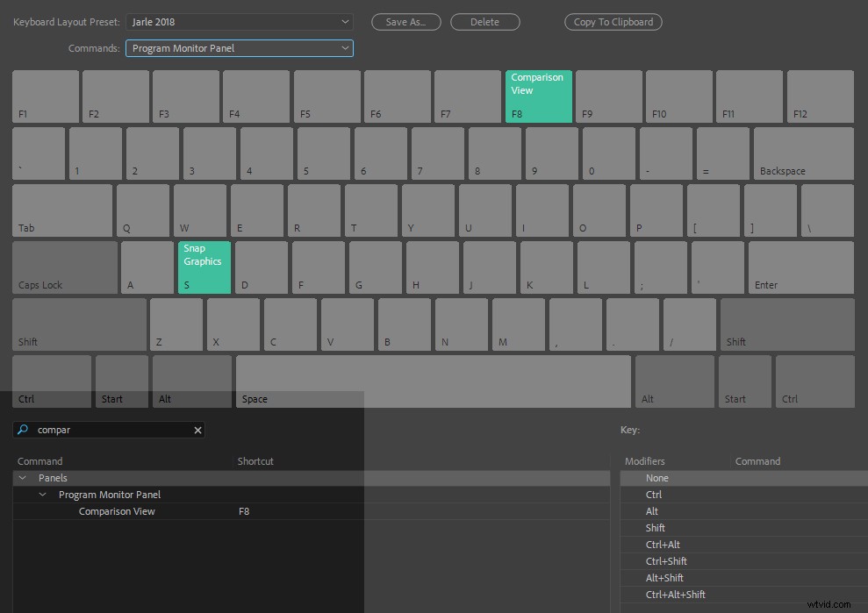Select the None modifier row

click(656, 478)
